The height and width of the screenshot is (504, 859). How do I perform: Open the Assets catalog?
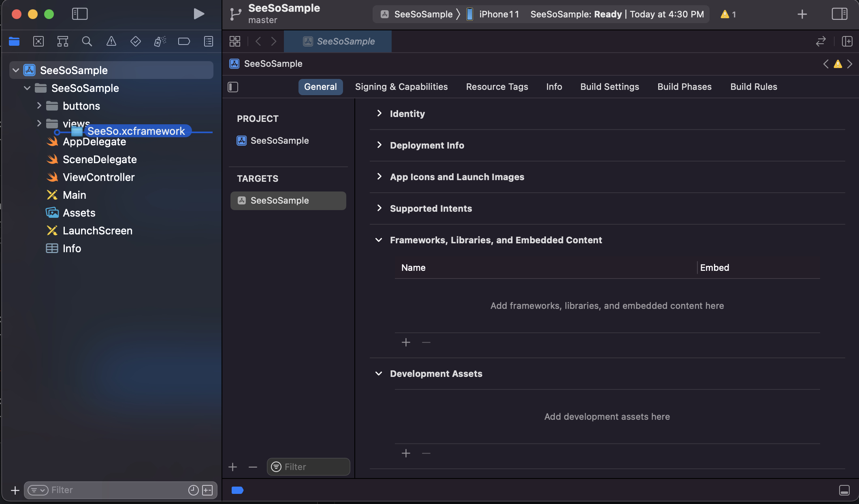[79, 213]
